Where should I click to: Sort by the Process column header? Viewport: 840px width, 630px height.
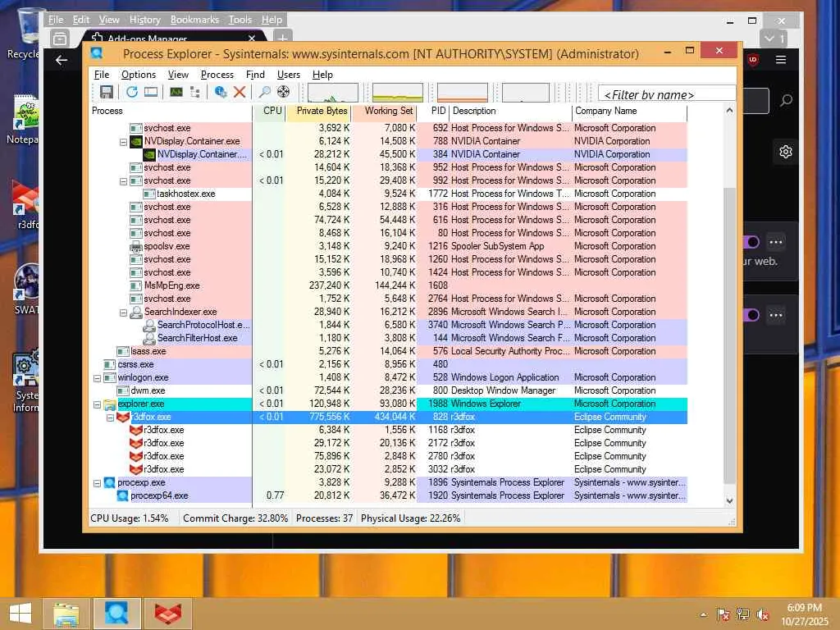(x=171, y=111)
